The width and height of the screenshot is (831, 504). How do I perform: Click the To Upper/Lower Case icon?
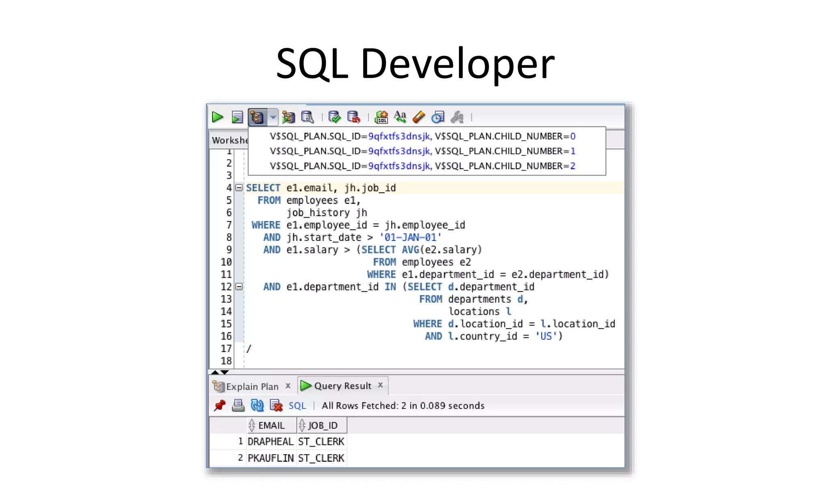tap(400, 118)
